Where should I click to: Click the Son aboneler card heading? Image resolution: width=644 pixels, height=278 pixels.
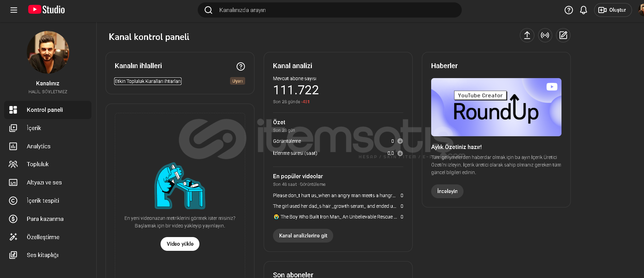coord(293,275)
